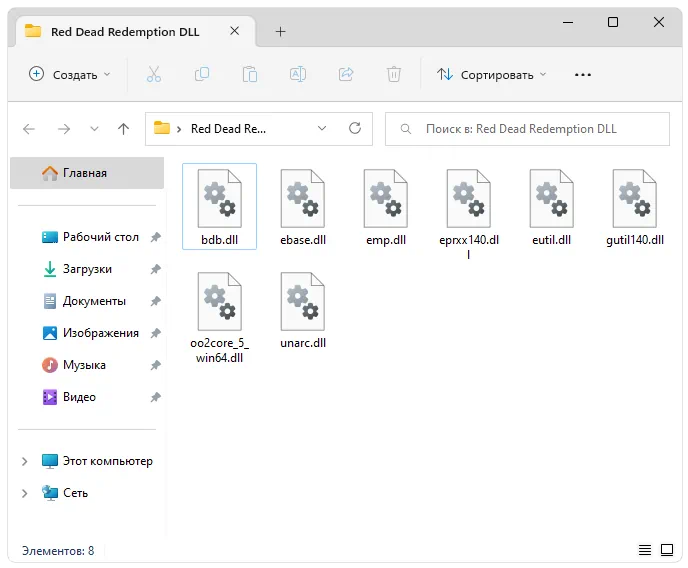The width and height of the screenshot is (688, 568).
Task: Refresh the current folder view
Action: point(355,129)
